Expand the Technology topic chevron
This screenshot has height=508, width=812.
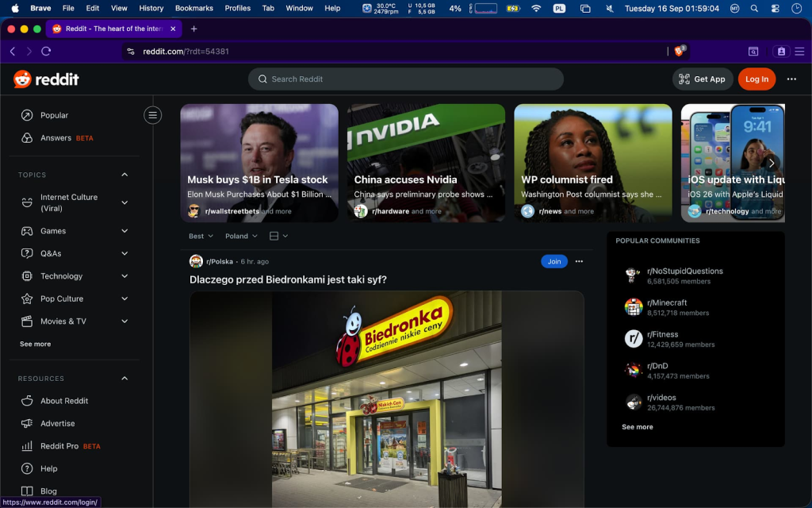pyautogui.click(x=124, y=275)
